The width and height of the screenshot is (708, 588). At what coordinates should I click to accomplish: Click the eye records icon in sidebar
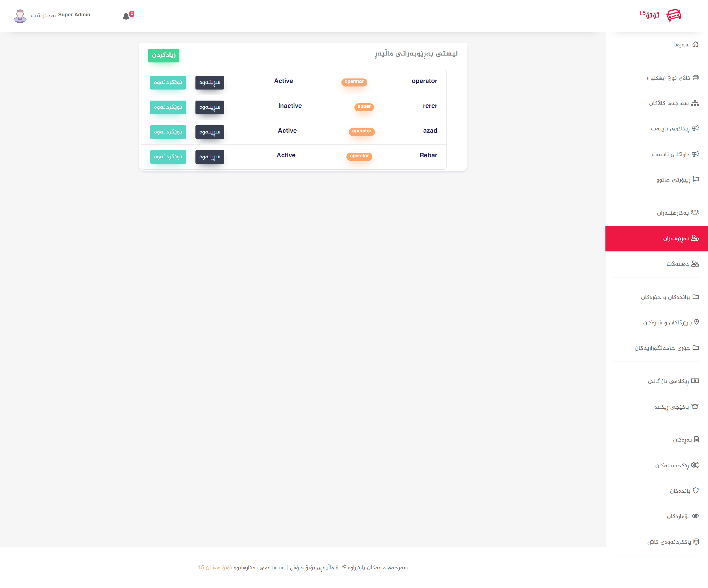click(x=695, y=516)
